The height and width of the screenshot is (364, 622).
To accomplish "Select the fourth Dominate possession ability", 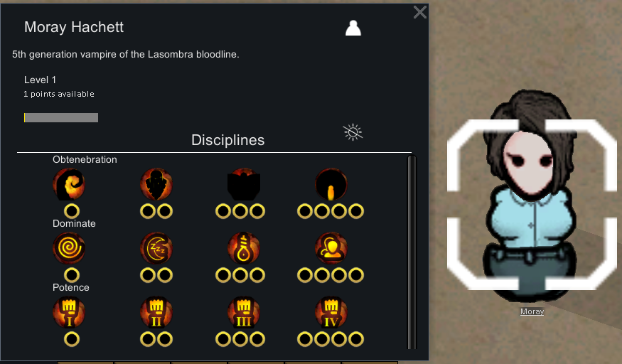I will [331, 248].
